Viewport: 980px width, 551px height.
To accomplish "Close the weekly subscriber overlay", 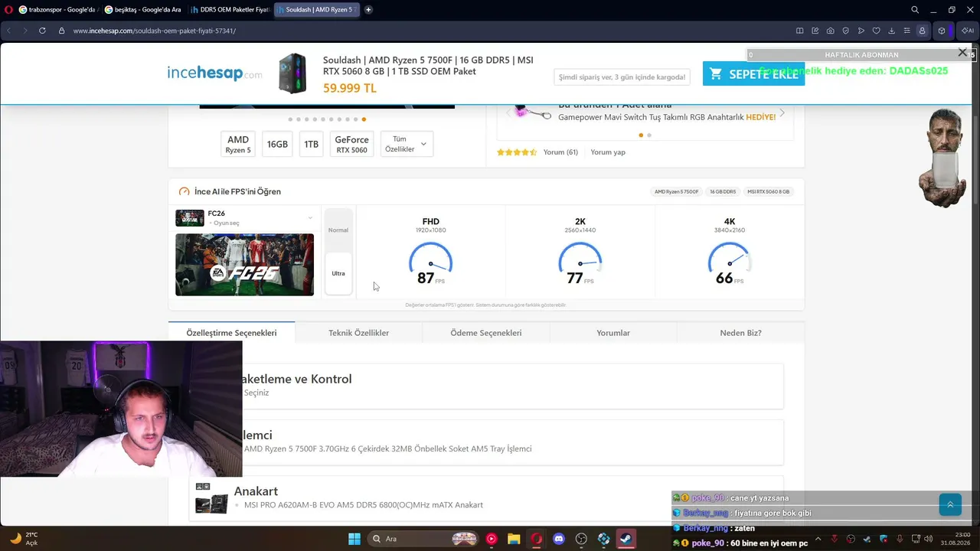I will (962, 53).
